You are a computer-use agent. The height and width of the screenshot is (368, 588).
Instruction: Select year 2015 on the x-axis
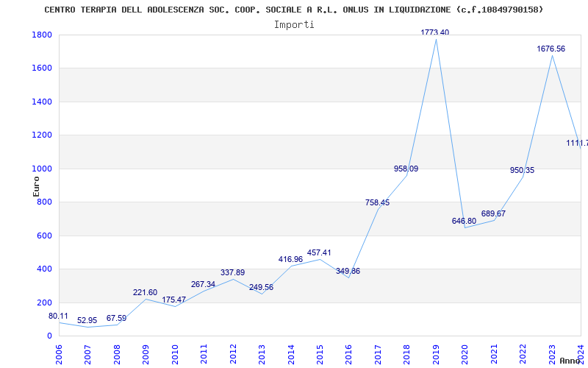[320, 354]
